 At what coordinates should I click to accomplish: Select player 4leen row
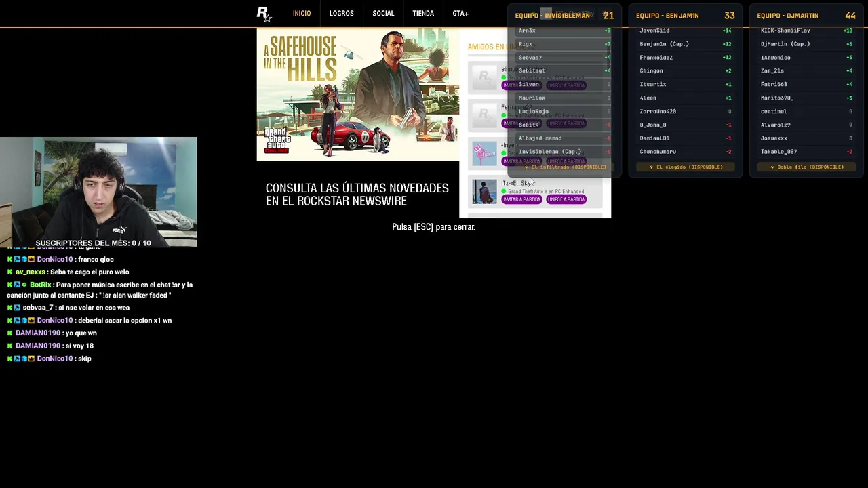coord(686,98)
